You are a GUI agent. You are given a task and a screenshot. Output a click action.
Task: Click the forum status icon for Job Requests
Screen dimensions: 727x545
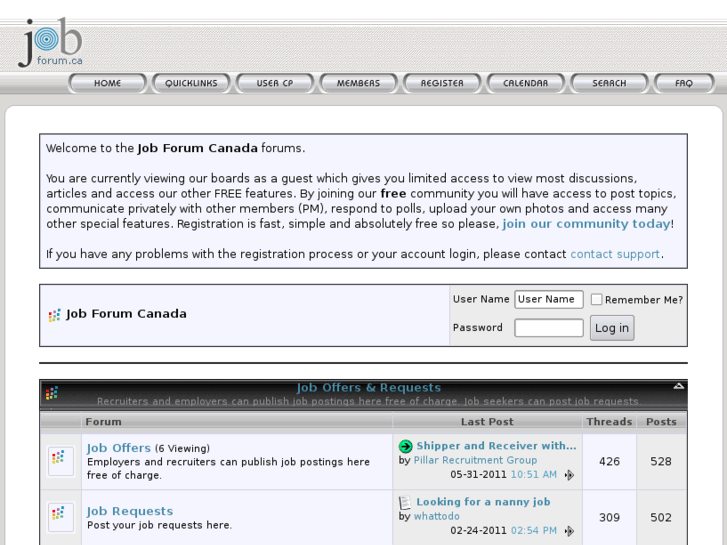pos(61,517)
